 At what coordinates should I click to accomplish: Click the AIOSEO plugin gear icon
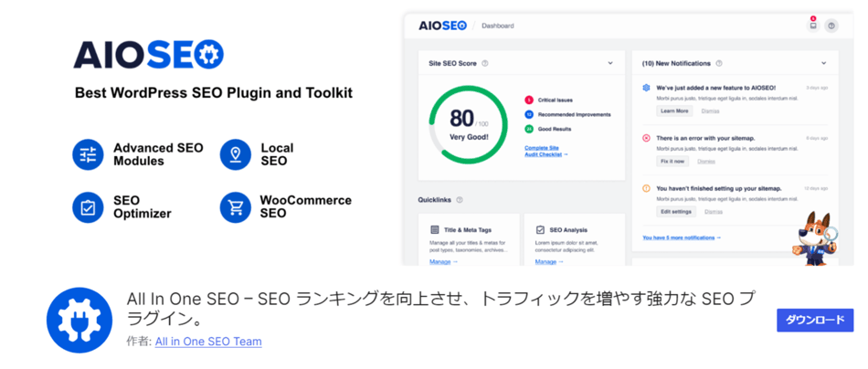79,321
